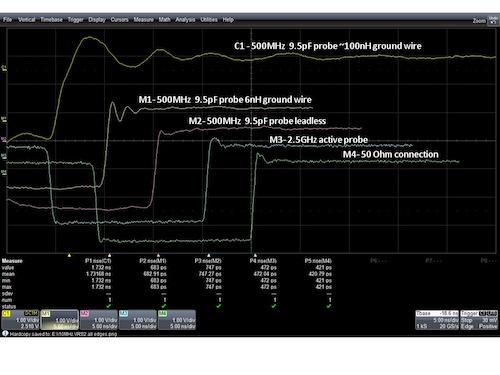Click the DC1M coupling badge on C1
This screenshot has height=375, width=500.
click(x=31, y=314)
